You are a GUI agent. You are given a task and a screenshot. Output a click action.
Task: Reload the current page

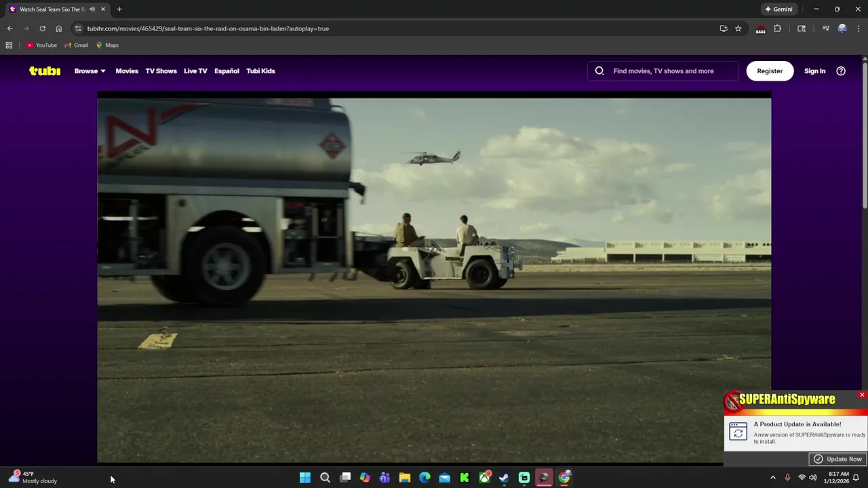[x=42, y=28]
